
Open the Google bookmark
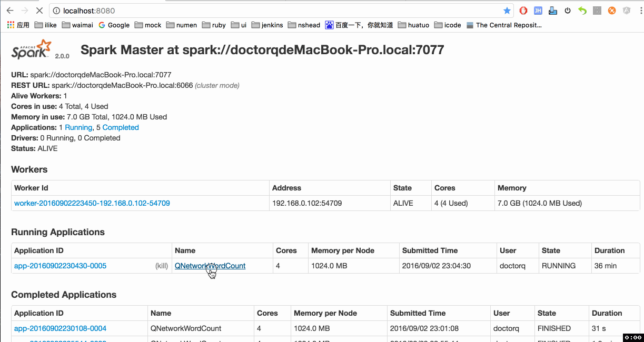click(x=114, y=25)
